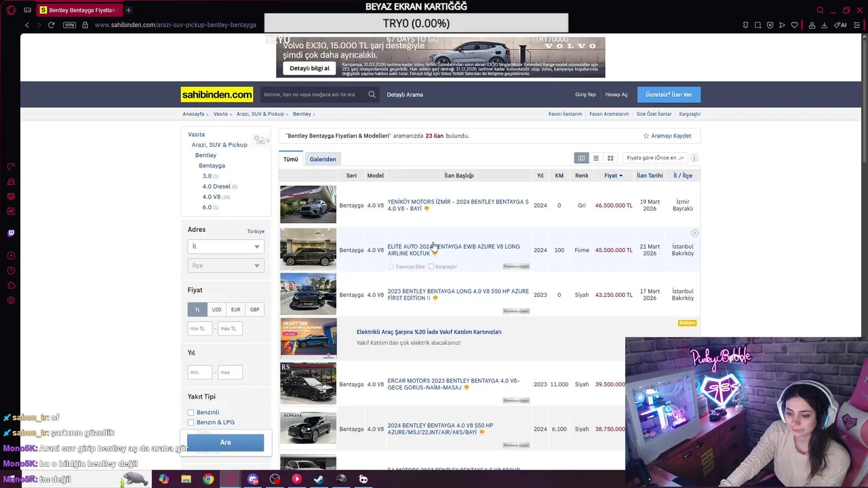Open OBS Studio from taskbar
Viewport: 868px width, 488px height.
(x=275, y=479)
